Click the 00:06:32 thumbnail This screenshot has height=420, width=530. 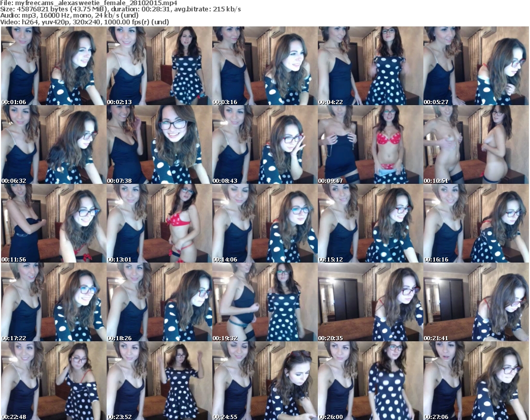click(x=53, y=144)
